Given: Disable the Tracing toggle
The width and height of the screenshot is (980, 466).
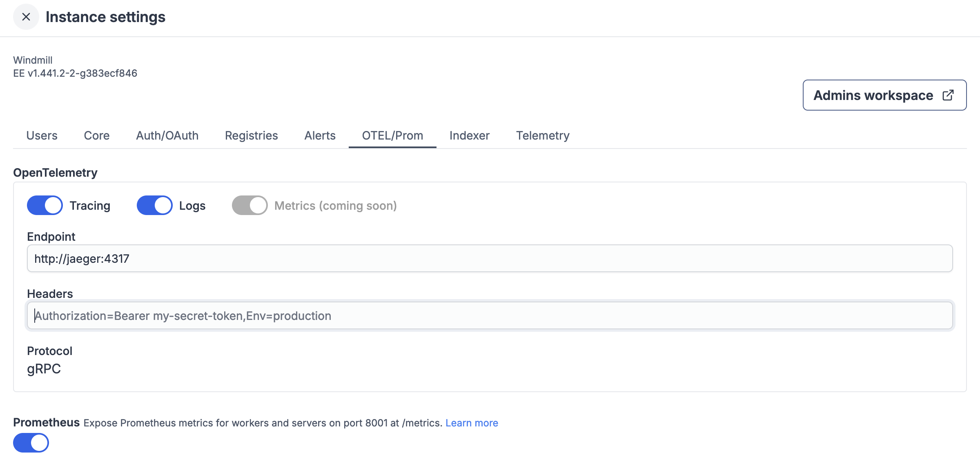Looking at the screenshot, I should [45, 205].
